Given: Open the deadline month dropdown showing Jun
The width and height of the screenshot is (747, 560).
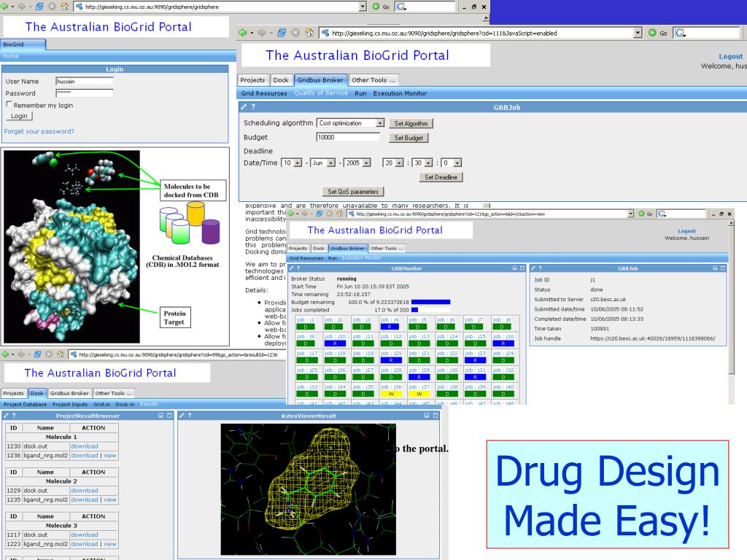Looking at the screenshot, I should click(x=331, y=163).
